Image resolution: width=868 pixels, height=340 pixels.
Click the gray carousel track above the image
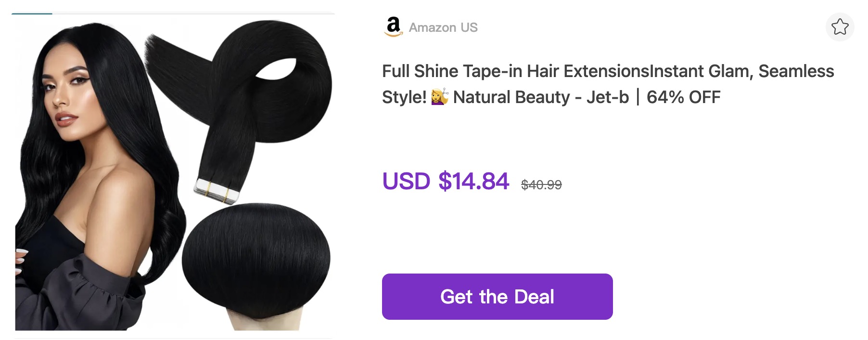[x=193, y=13]
